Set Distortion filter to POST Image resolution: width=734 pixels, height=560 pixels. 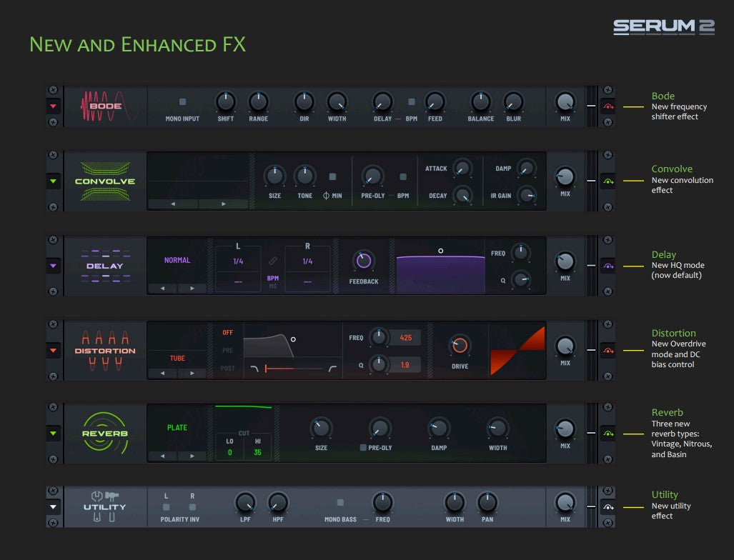227,368
